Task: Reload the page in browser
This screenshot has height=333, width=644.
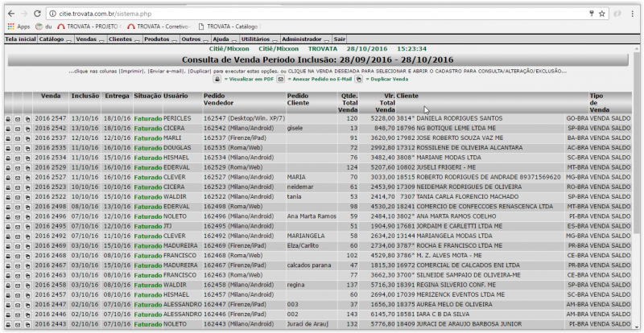Action: click(x=37, y=14)
